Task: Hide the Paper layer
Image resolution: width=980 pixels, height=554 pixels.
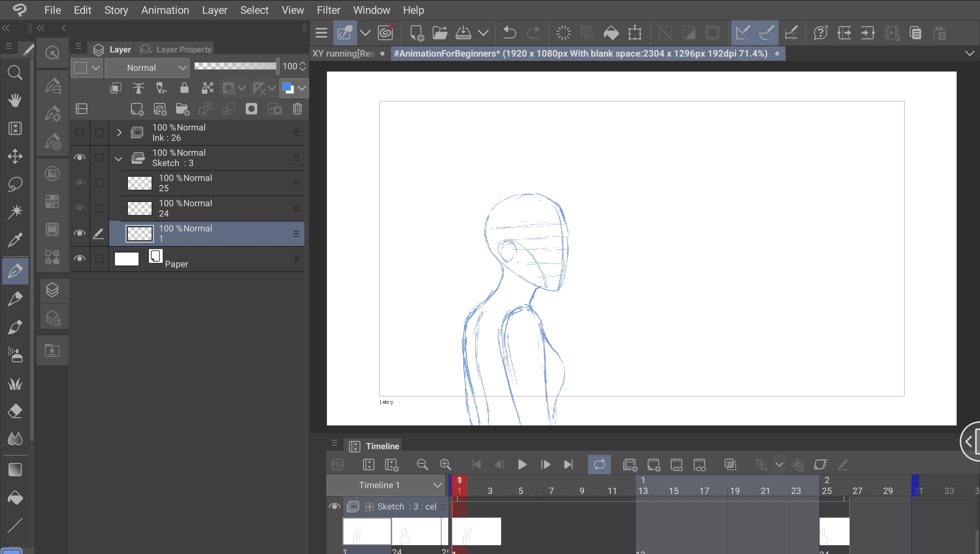Action: coord(79,259)
